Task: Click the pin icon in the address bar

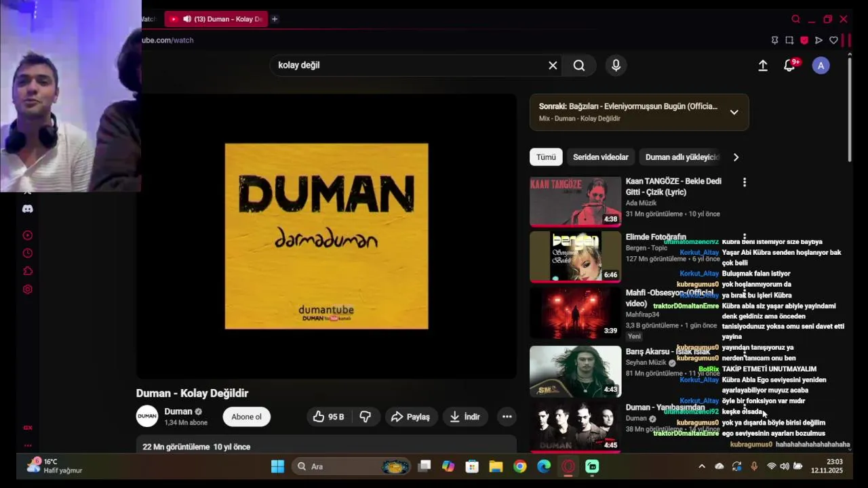Action: click(x=774, y=40)
